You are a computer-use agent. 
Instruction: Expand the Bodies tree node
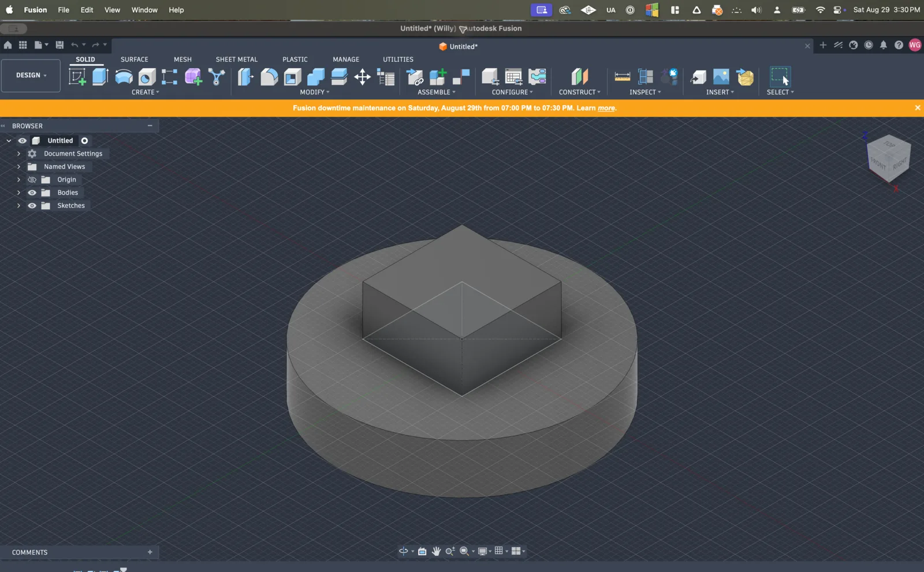point(18,192)
